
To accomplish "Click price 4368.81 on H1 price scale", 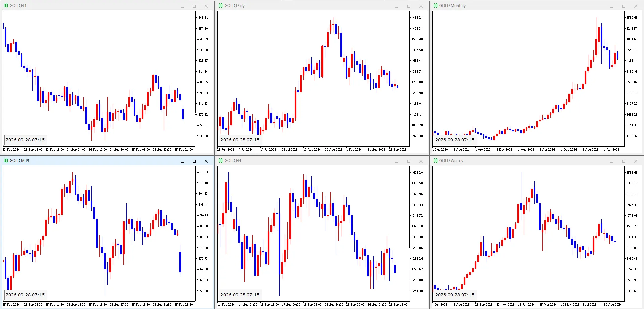I will [x=202, y=18].
